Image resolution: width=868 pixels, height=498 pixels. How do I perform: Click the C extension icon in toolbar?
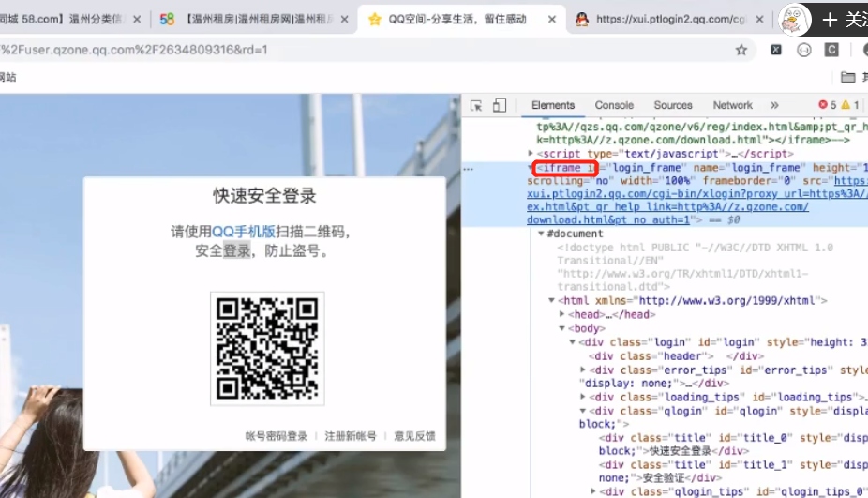tap(831, 50)
